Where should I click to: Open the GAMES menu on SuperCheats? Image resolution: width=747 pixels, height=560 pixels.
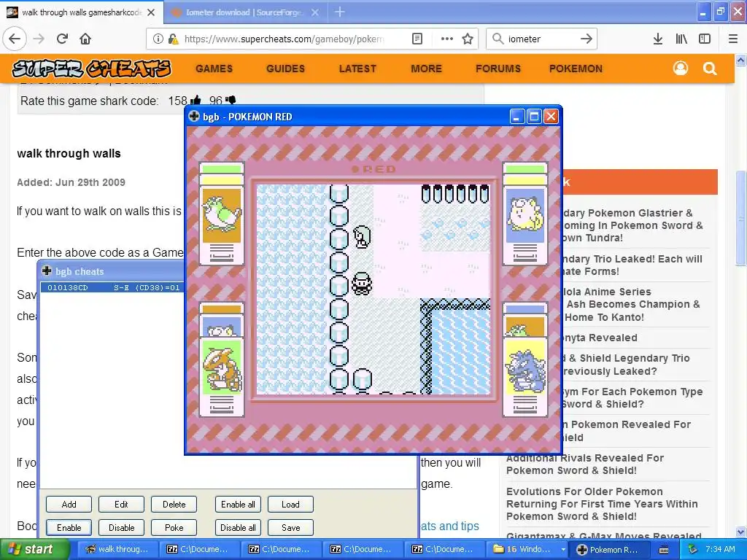[214, 69]
